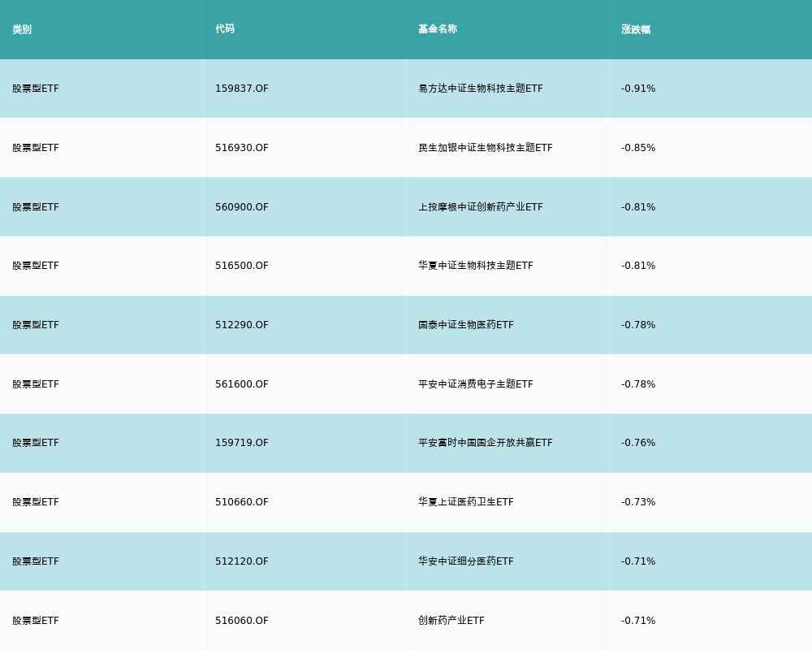Select fund code 159837.OF
This screenshot has height=650, width=812.
pos(242,89)
